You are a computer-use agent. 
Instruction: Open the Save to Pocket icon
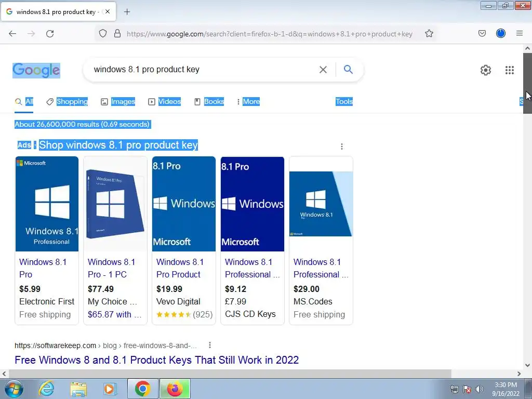pos(482,33)
